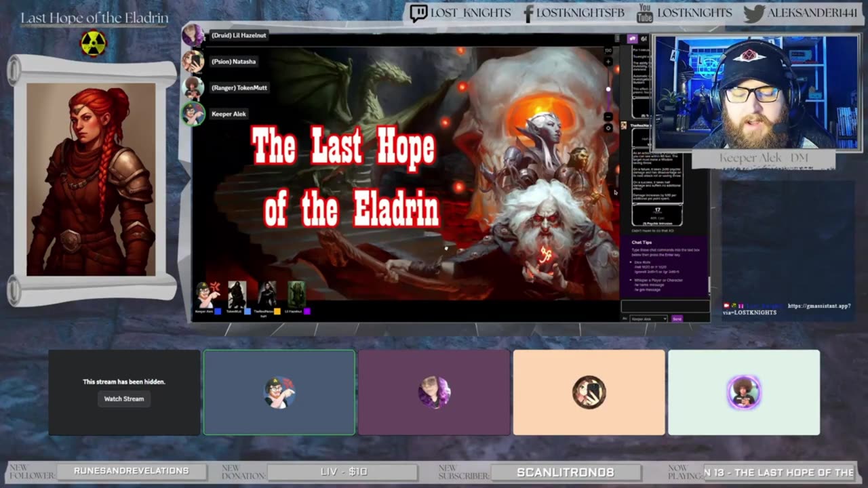Focus the chat message input box
This screenshot has width=868, height=488.
click(x=665, y=307)
